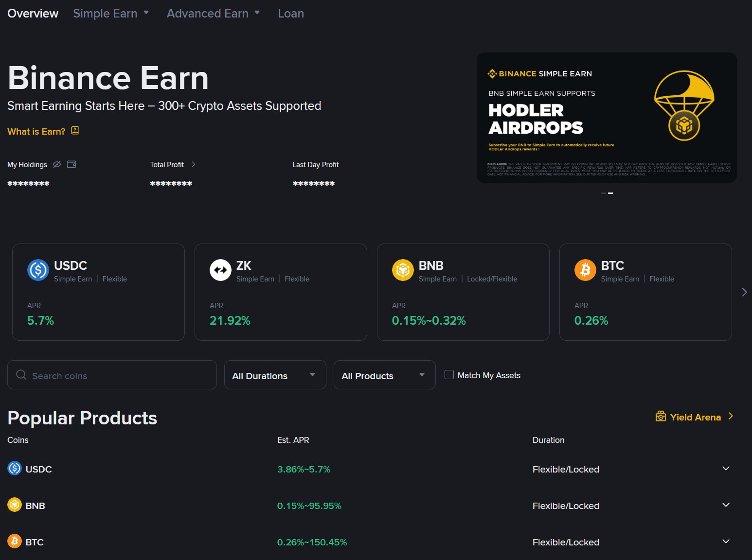Toggle hidden balance eye icon for My Holdings

[57, 164]
